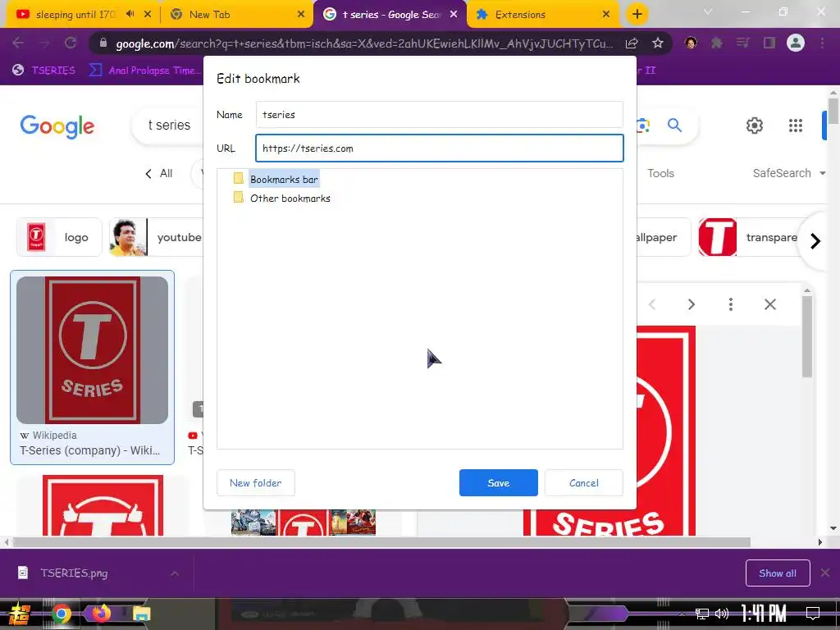Filter images by youtube chip

pos(157,237)
